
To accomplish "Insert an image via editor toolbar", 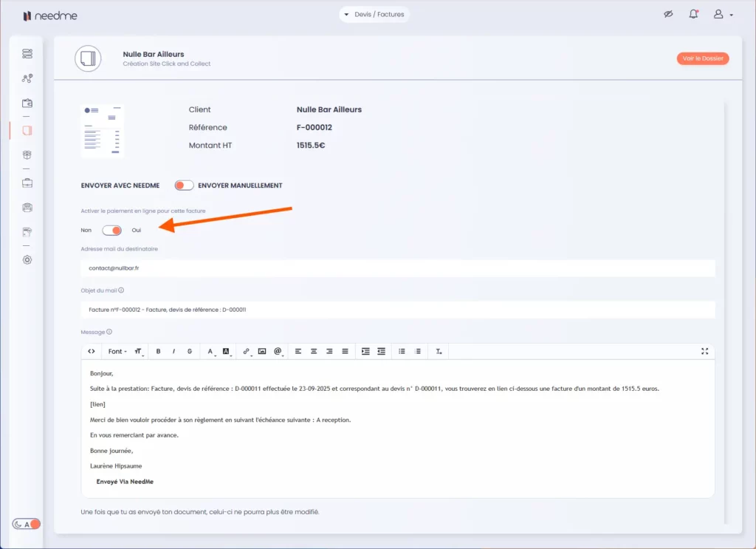I will (x=262, y=352).
